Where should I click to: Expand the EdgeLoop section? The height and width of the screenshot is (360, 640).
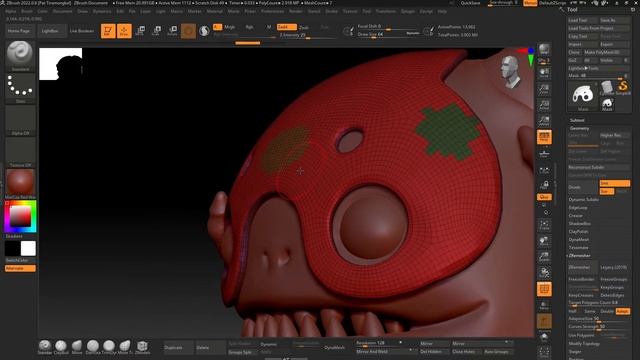coord(578,208)
